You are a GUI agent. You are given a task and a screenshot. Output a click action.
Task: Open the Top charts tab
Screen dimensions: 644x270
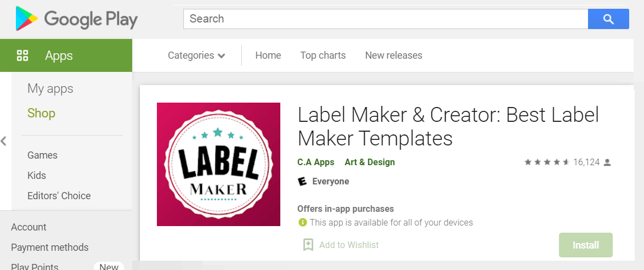(323, 55)
